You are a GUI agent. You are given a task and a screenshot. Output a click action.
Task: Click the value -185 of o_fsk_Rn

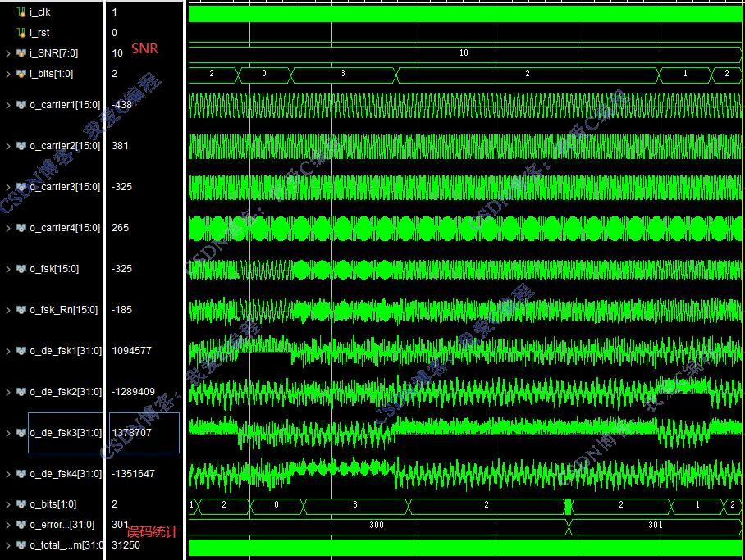pos(121,310)
